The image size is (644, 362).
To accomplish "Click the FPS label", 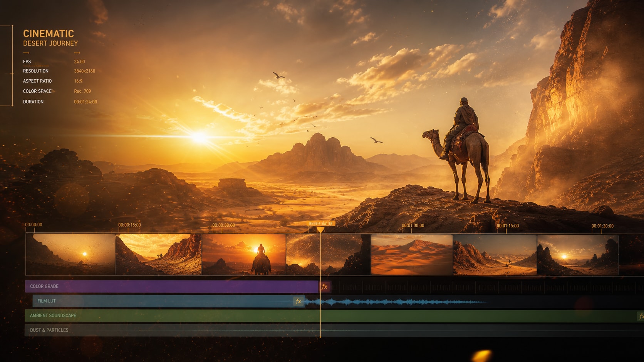I will tap(27, 62).
